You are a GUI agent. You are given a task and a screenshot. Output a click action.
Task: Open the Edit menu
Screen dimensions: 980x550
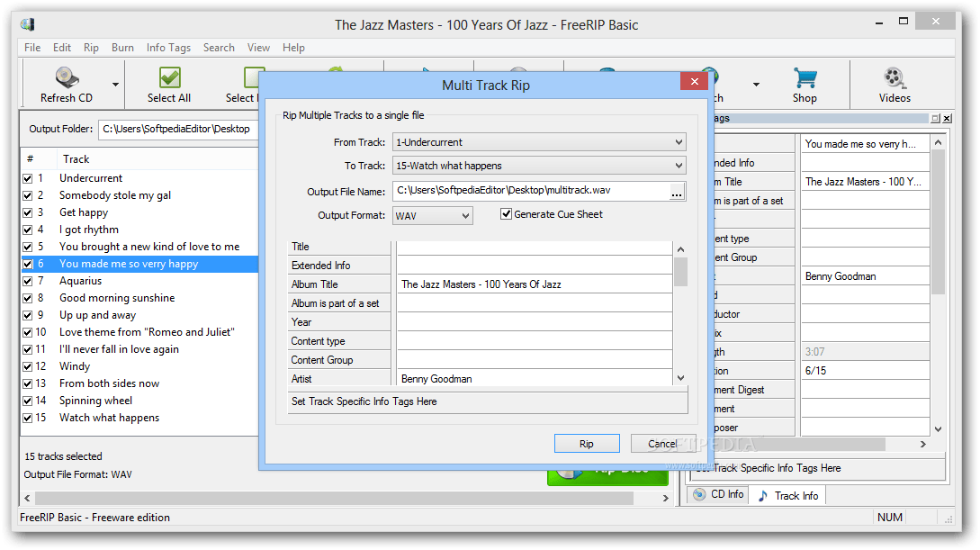[62, 48]
